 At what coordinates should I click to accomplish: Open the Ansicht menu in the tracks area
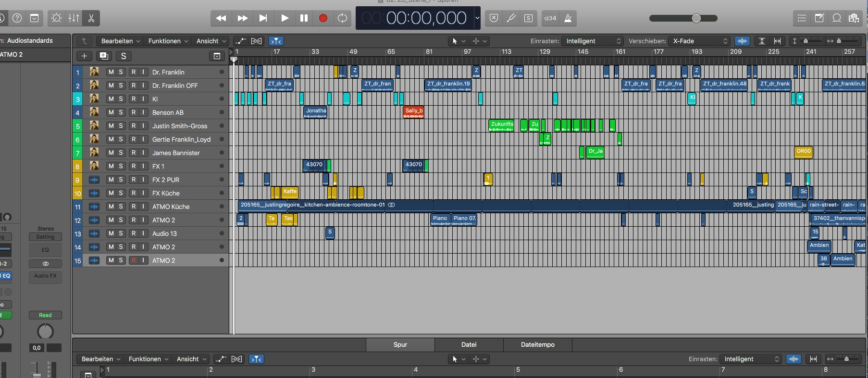coord(211,41)
